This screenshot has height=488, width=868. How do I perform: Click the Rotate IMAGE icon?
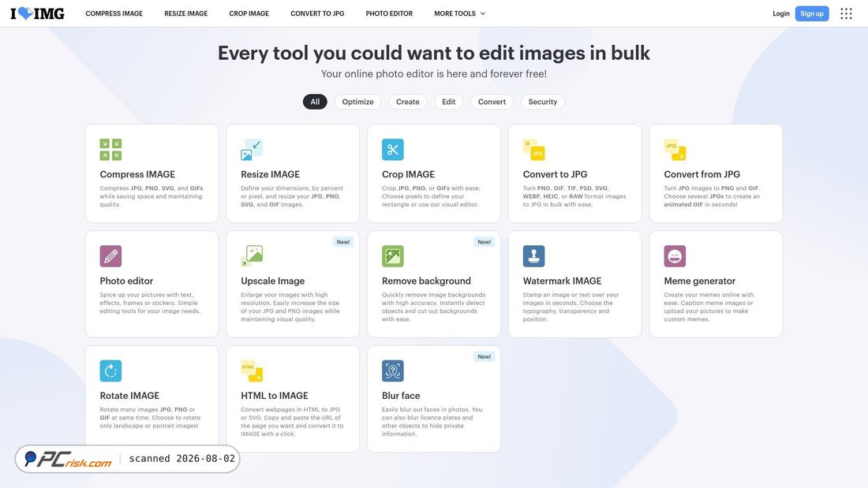[110, 371]
